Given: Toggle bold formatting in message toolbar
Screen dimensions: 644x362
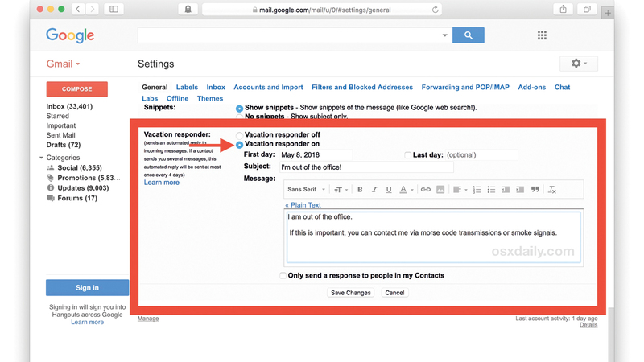Looking at the screenshot, I should 360,190.
